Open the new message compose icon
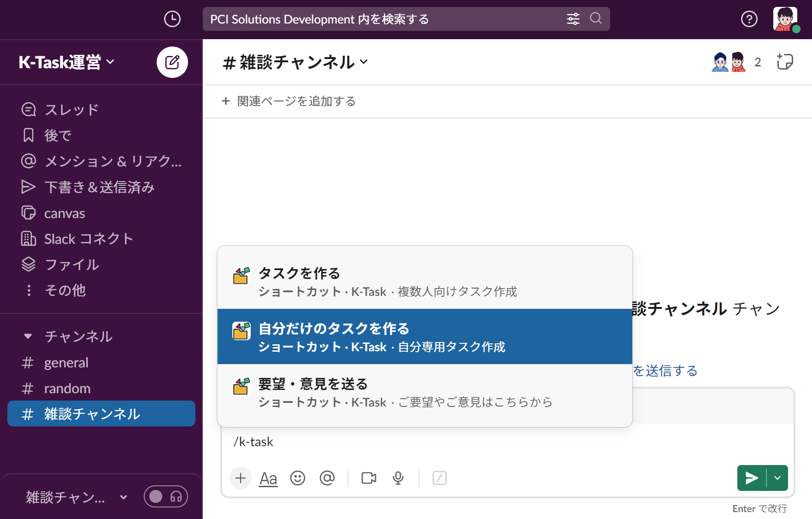Screen dimensions: 812x519 (x=172, y=62)
